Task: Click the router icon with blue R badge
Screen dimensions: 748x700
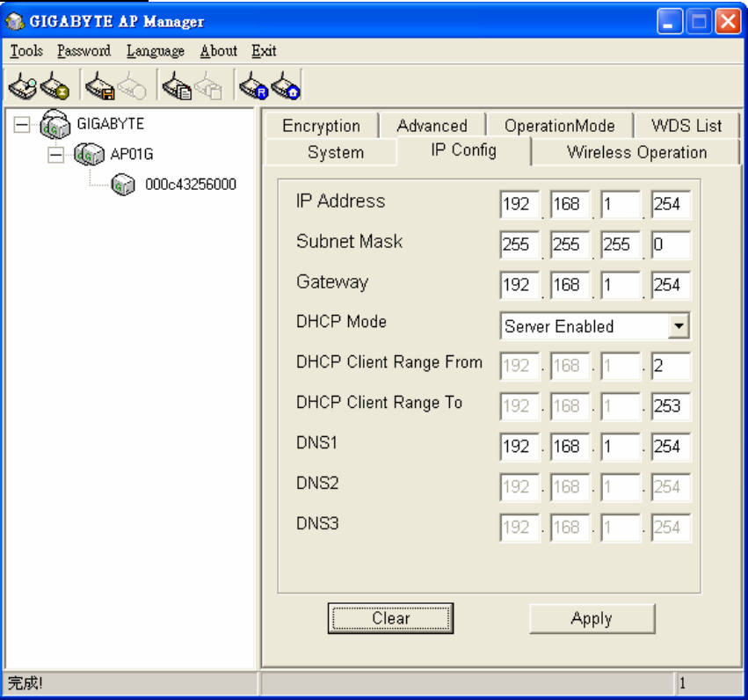Action: tap(254, 86)
